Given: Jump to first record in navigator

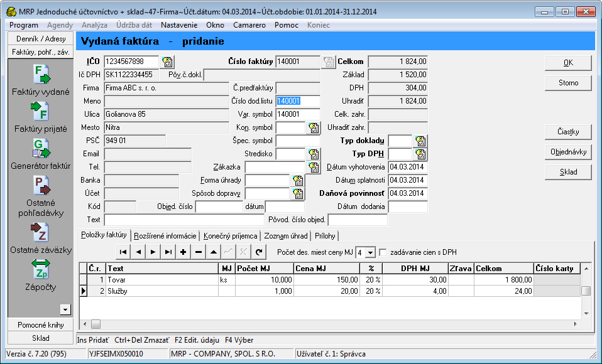Looking at the screenshot, I should point(123,252).
